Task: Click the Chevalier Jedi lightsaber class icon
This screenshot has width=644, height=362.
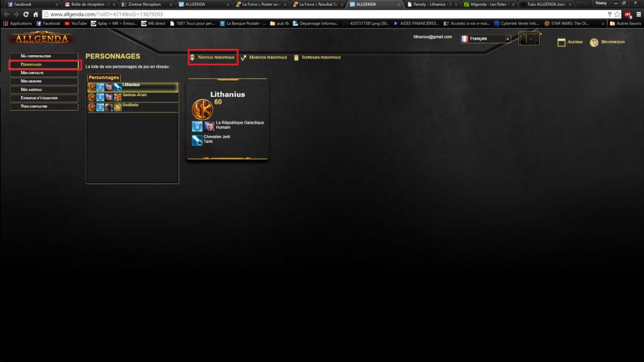Action: pyautogui.click(x=197, y=139)
